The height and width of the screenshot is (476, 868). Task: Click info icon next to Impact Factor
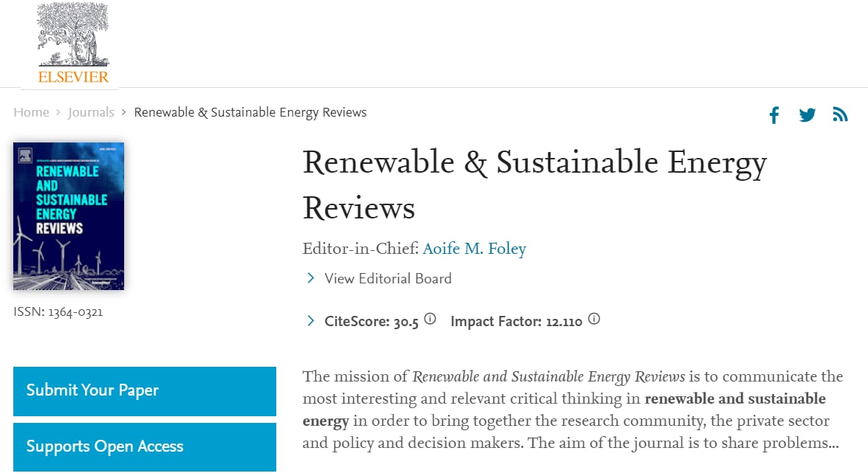tap(593, 320)
